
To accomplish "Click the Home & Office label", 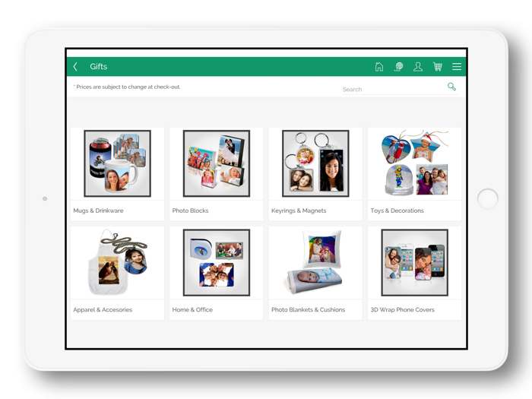I will 192,310.
